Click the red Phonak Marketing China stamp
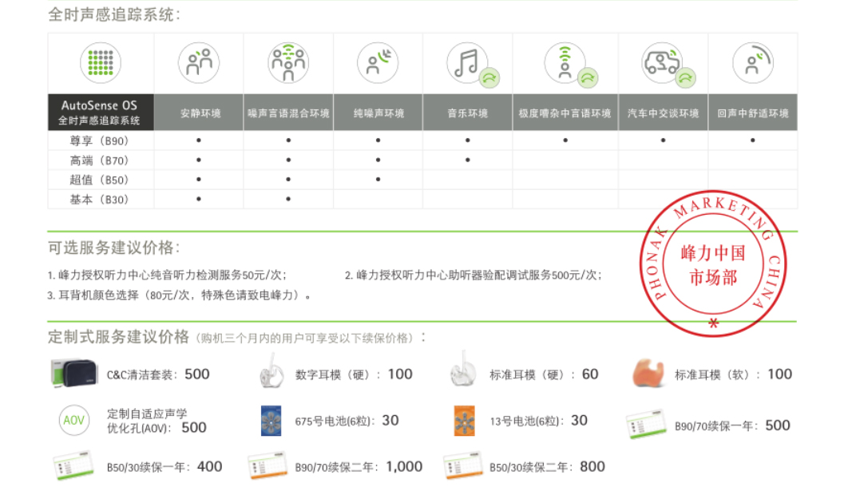This screenshot has width=868, height=495. [714, 263]
